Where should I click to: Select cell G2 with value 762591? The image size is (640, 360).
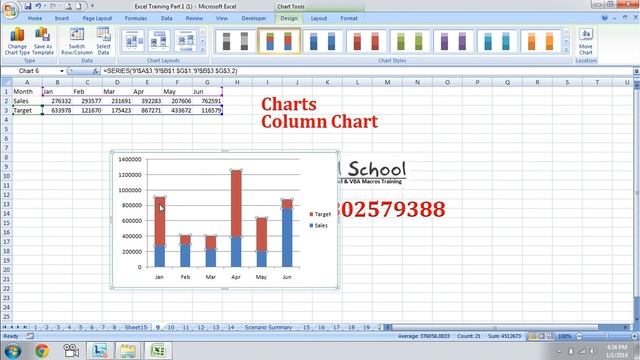coord(207,101)
